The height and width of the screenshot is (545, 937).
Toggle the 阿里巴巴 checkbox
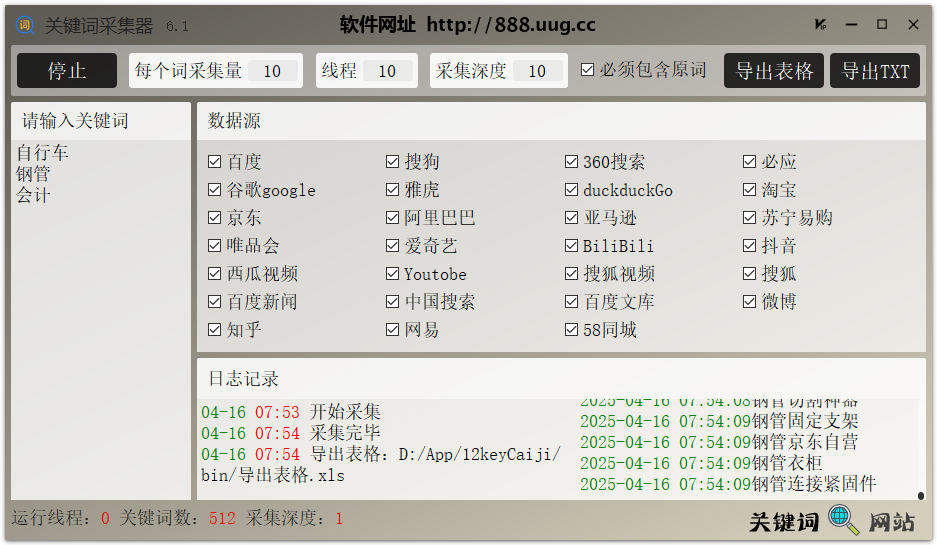pos(393,218)
